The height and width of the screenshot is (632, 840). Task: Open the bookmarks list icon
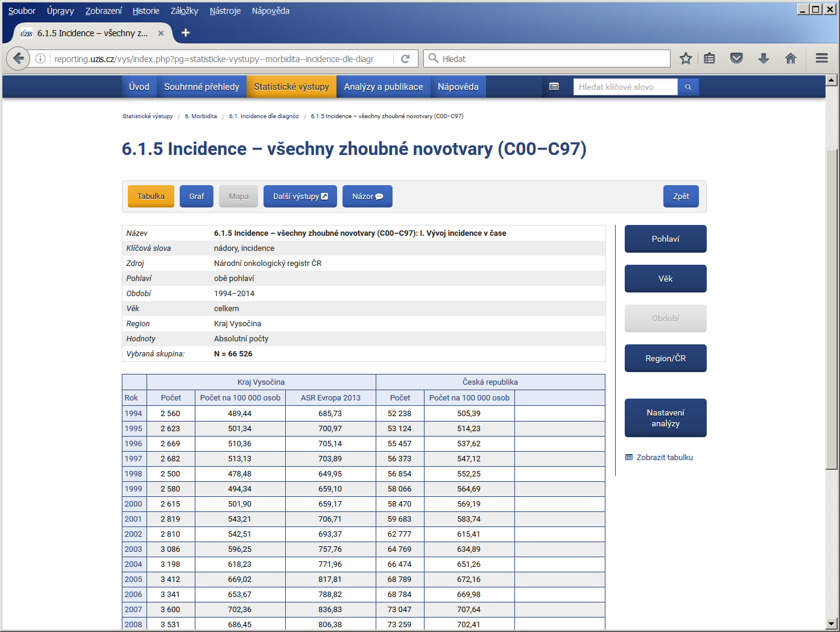tap(710, 58)
